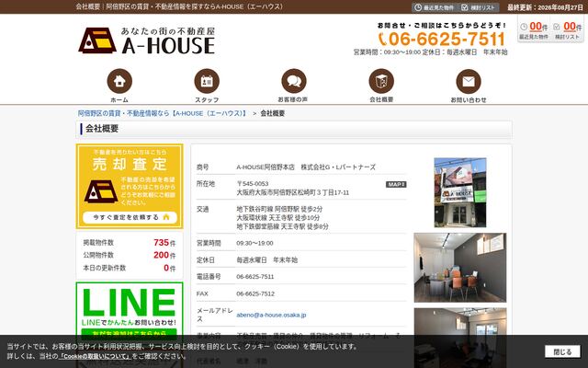Open the 最近見た物件 clock counter icon

(534, 30)
